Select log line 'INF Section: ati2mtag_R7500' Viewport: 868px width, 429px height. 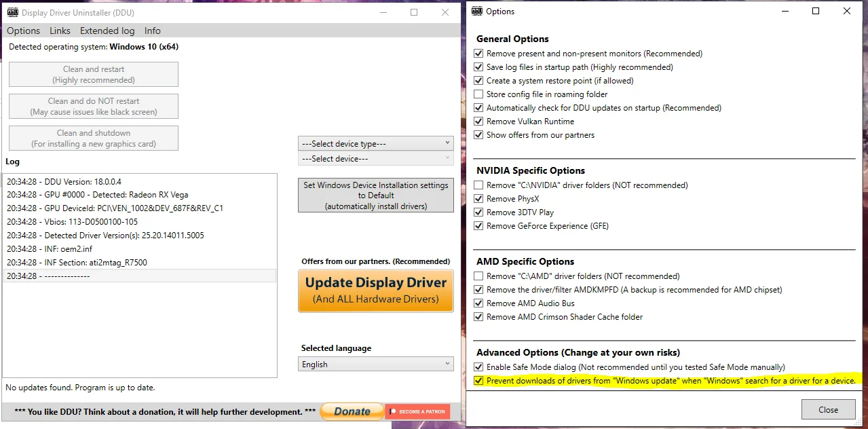point(140,263)
